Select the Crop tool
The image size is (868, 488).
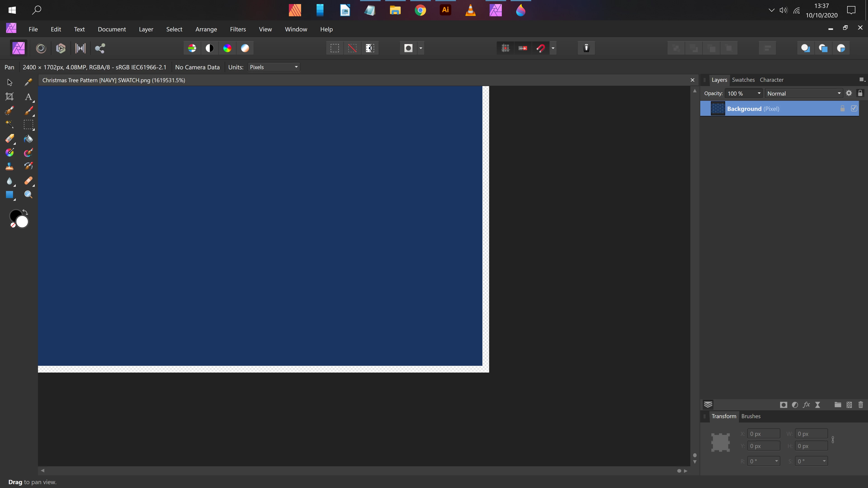[x=9, y=97]
